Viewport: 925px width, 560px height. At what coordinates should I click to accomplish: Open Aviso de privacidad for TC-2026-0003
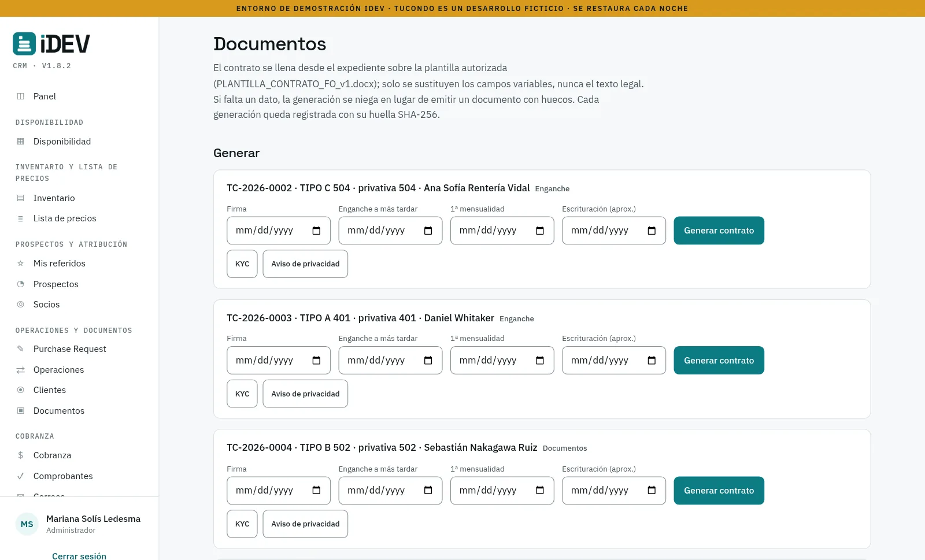point(305,394)
